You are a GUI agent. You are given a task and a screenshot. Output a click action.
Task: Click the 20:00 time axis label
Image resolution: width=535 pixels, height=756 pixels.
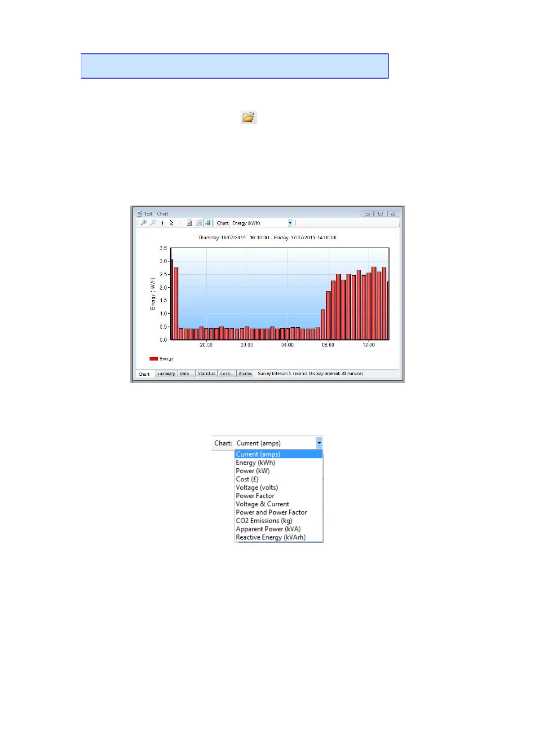pyautogui.click(x=206, y=345)
